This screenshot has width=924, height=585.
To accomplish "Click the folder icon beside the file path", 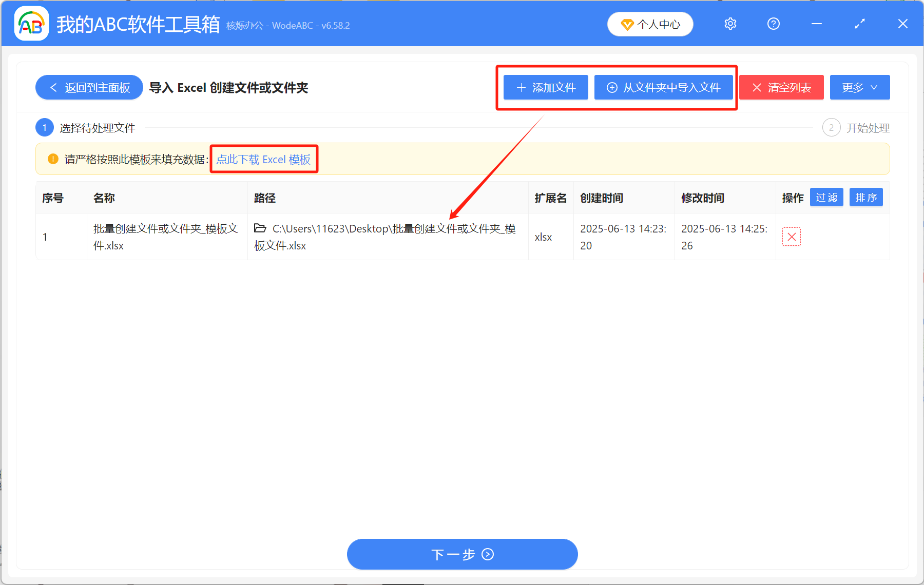I will tap(260, 228).
